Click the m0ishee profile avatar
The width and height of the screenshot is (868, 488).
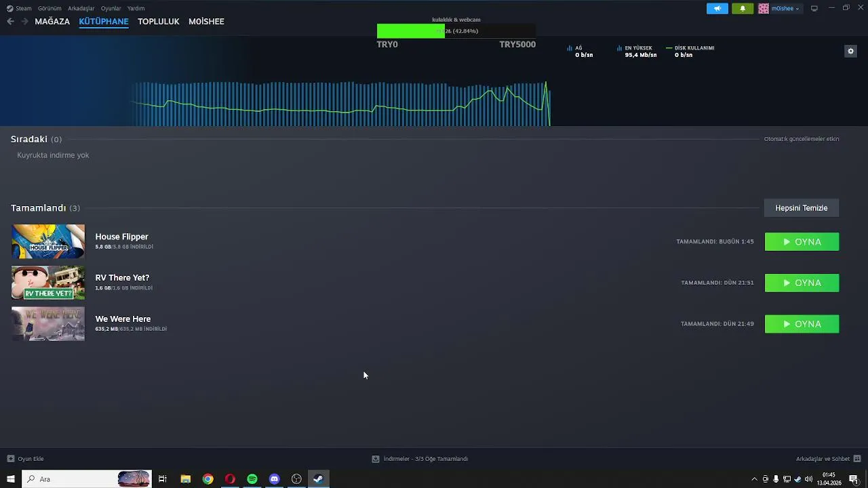pyautogui.click(x=764, y=8)
